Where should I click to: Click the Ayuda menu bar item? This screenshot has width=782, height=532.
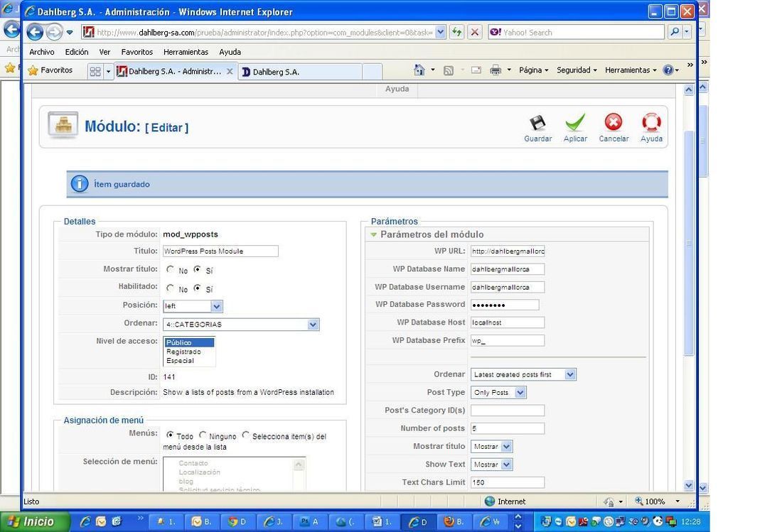tap(230, 52)
